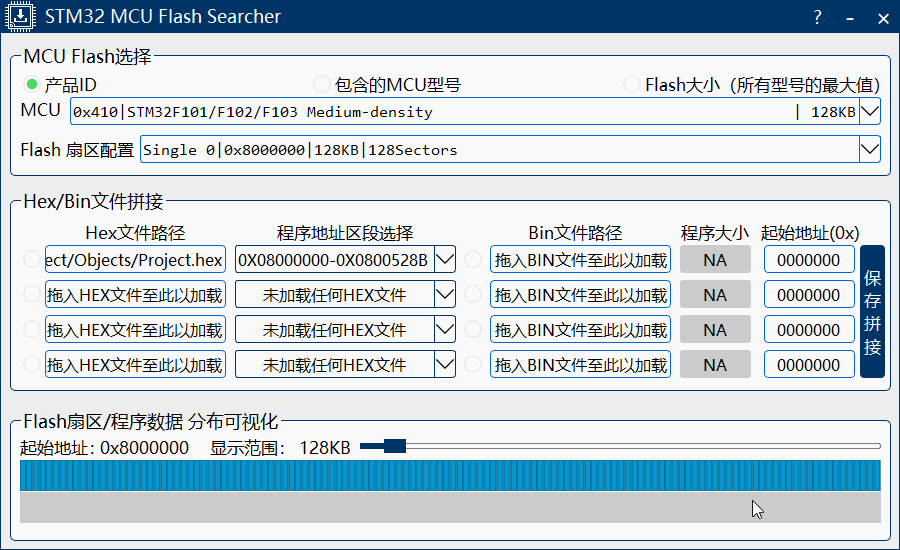Click fourth row program size NA cell
The image size is (900, 550).
(715, 365)
